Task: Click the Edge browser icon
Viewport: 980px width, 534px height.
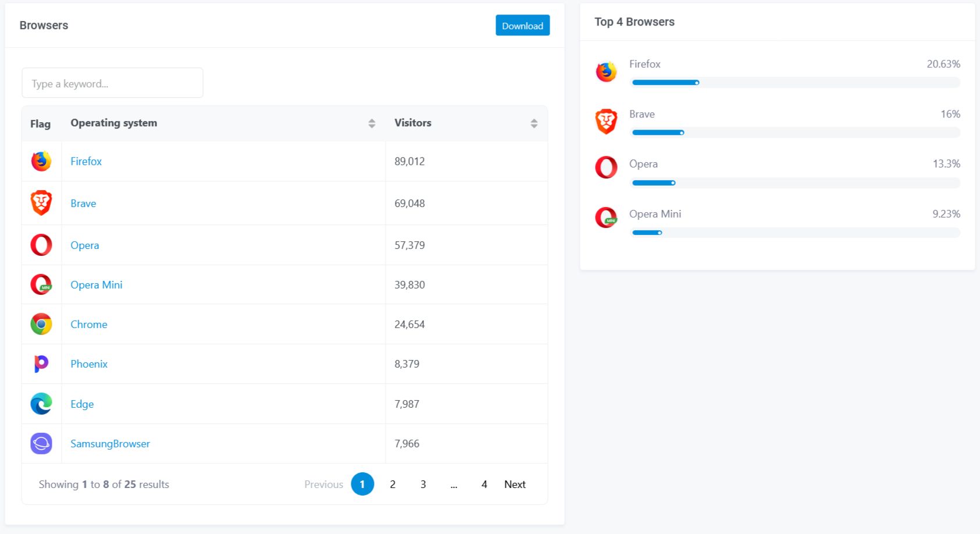Action: 41,404
